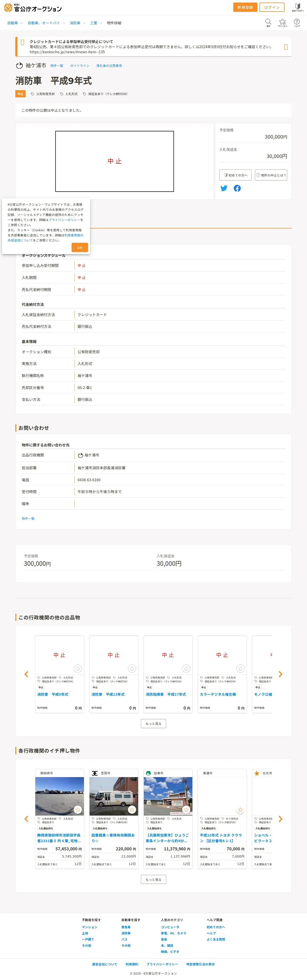Click the 袖ケ浦市 issuer in inquiry table

coord(89,455)
